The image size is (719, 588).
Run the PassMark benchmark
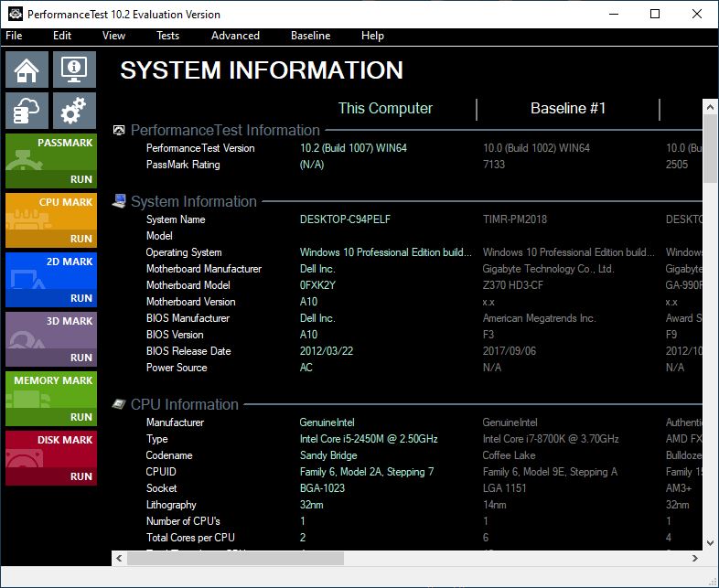(x=81, y=179)
